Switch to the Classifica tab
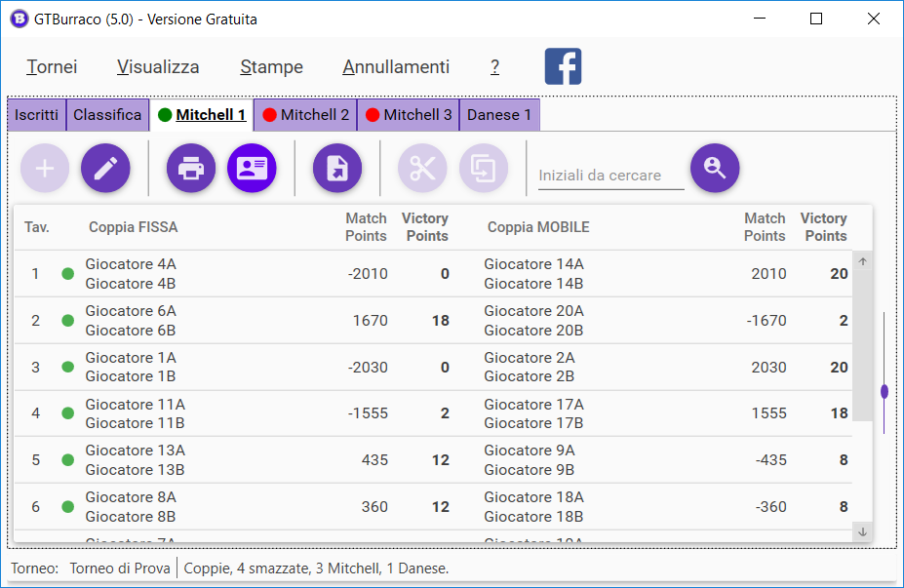Screen dimensions: 904x588 tap(107, 115)
